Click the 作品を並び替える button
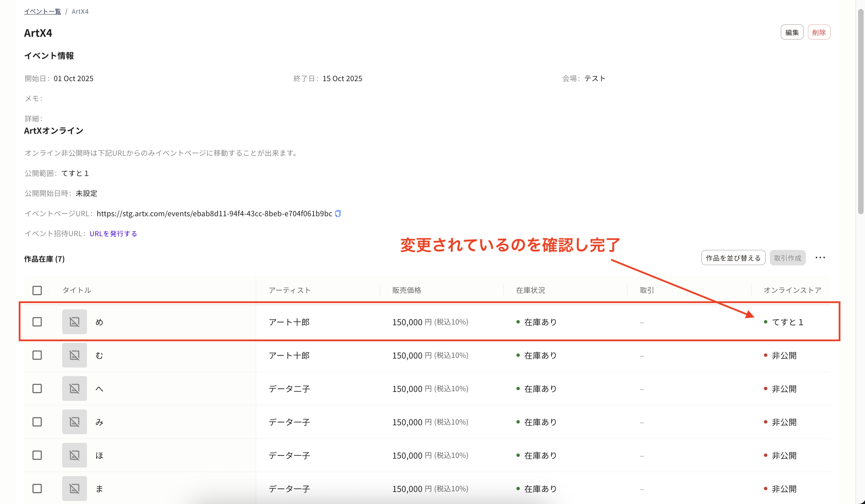 click(733, 258)
